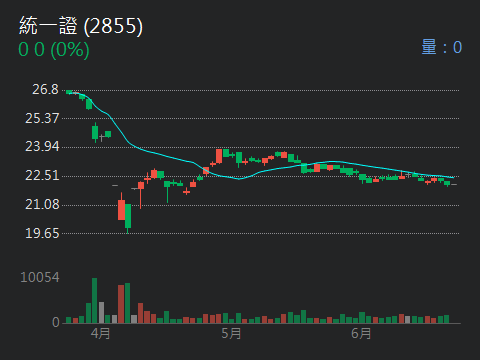This screenshot has width=480, height=360.
Task: Click the 6月 date axis label
Action: click(361, 333)
